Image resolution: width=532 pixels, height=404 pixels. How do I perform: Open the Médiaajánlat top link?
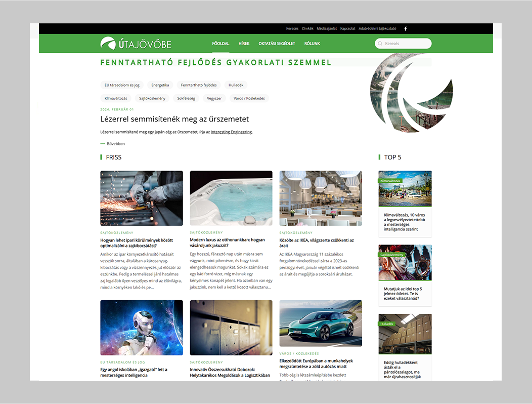click(x=327, y=29)
